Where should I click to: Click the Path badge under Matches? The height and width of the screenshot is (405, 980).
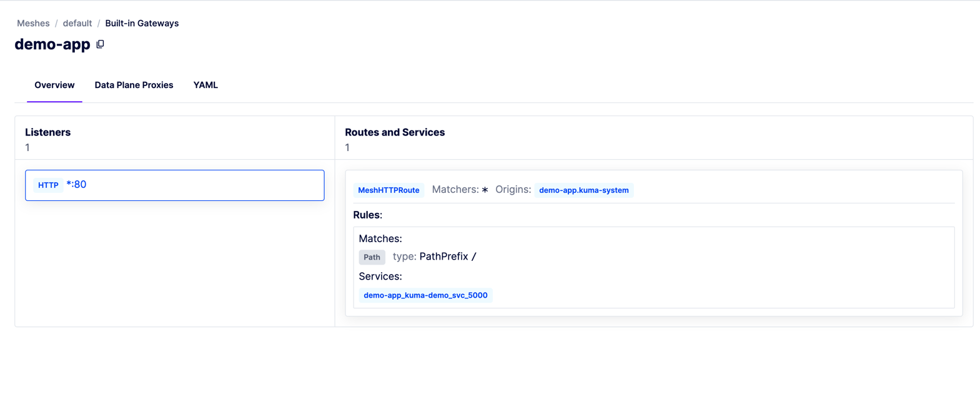tap(372, 257)
